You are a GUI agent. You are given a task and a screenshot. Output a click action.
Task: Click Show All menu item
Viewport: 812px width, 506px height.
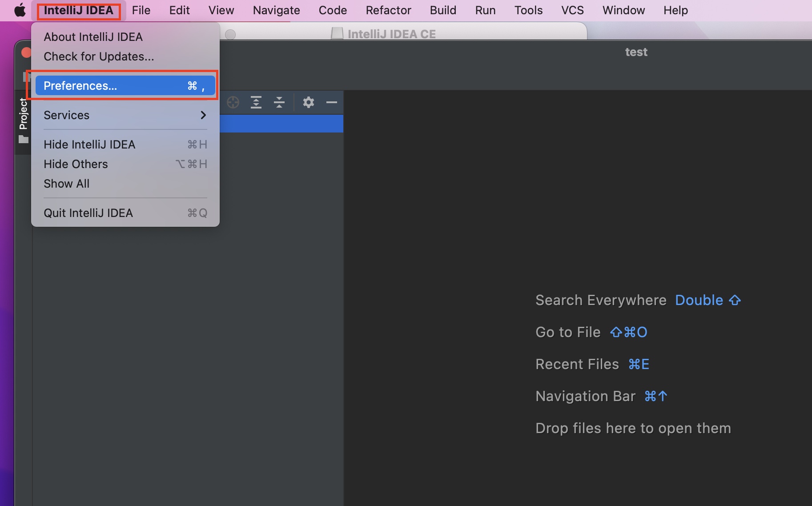[67, 184]
